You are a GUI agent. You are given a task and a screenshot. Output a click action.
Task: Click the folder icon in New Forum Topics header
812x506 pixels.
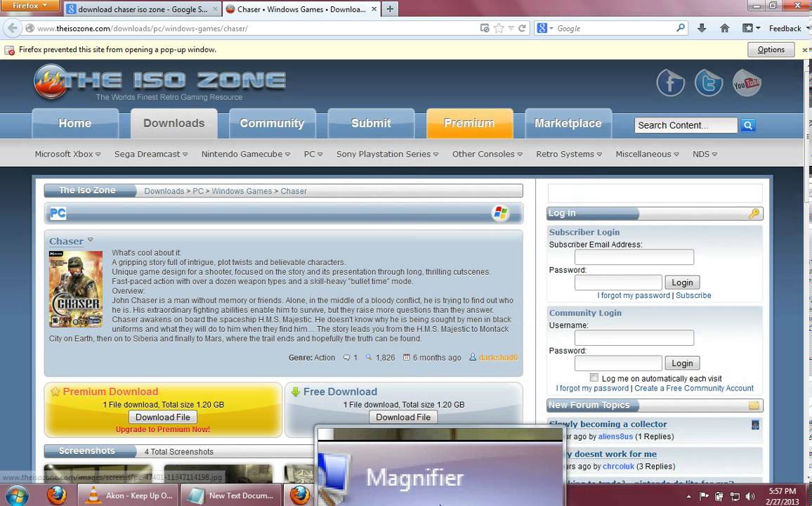(754, 405)
